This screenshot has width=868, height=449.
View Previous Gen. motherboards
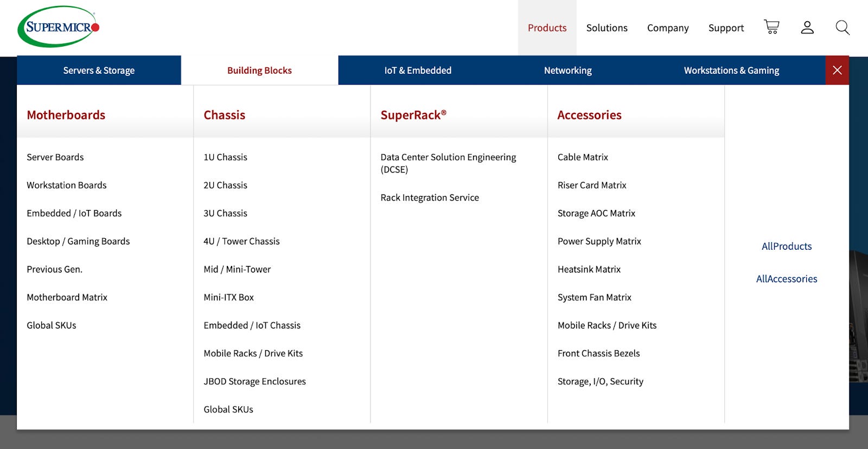click(54, 269)
